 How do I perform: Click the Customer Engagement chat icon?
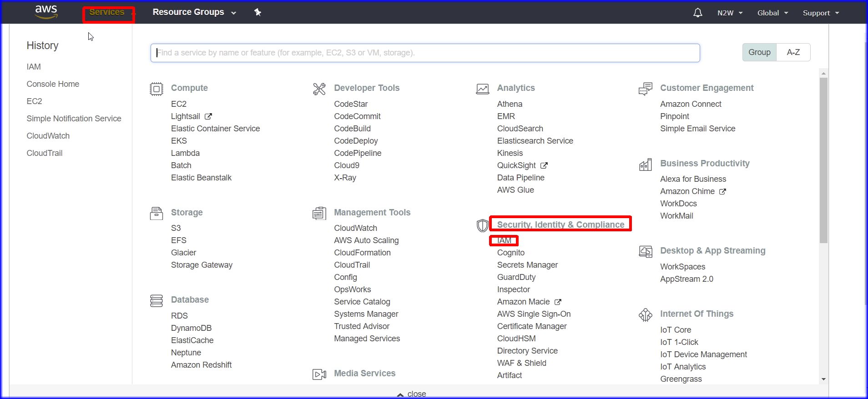click(x=646, y=89)
